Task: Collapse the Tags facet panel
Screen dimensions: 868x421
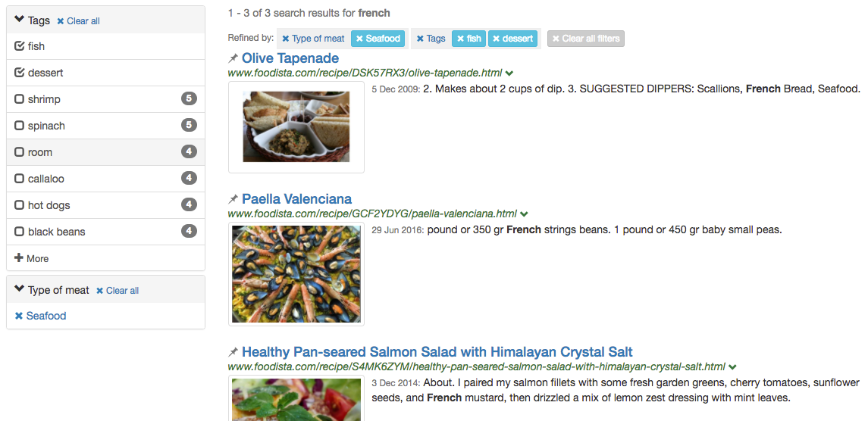Action: [20, 20]
